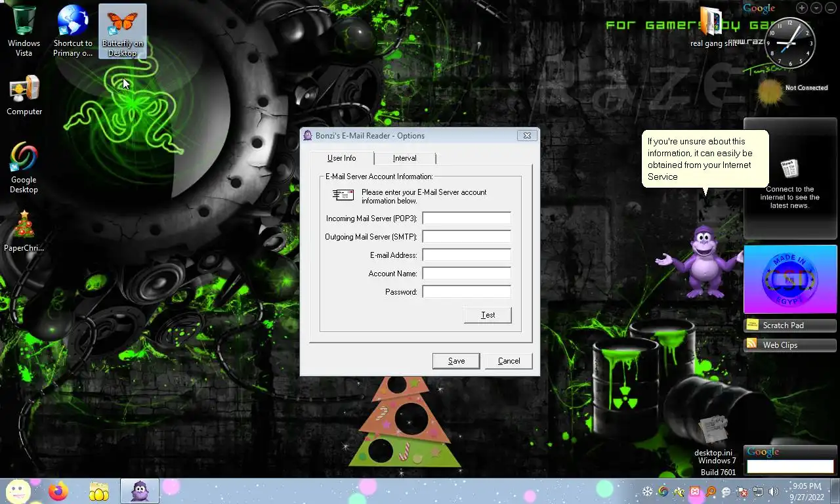Click the orange magnifier tray icon
Image resolution: width=840 pixels, height=504 pixels.
point(711,492)
